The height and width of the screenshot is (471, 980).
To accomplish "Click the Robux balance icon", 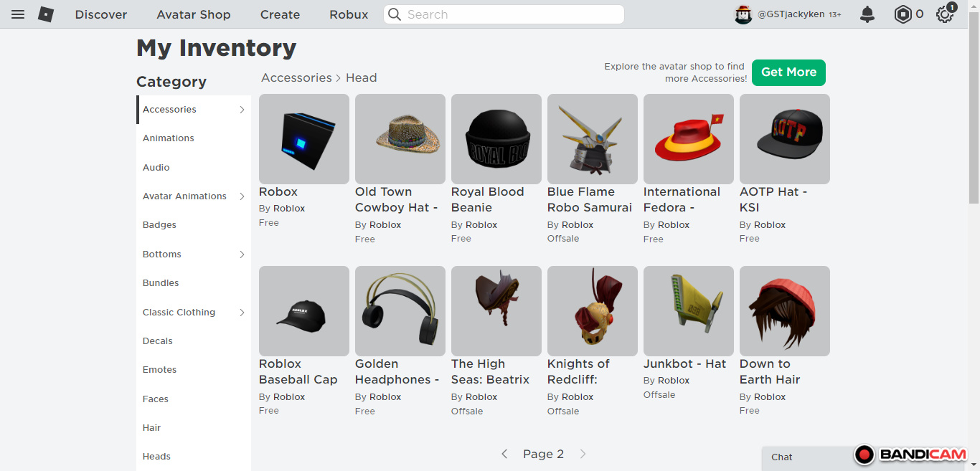I will (x=903, y=14).
